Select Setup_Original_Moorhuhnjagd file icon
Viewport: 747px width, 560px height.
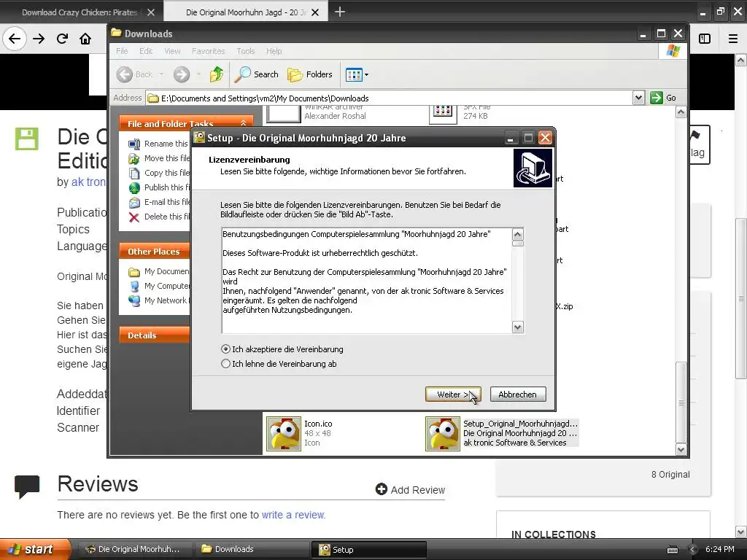point(443,433)
